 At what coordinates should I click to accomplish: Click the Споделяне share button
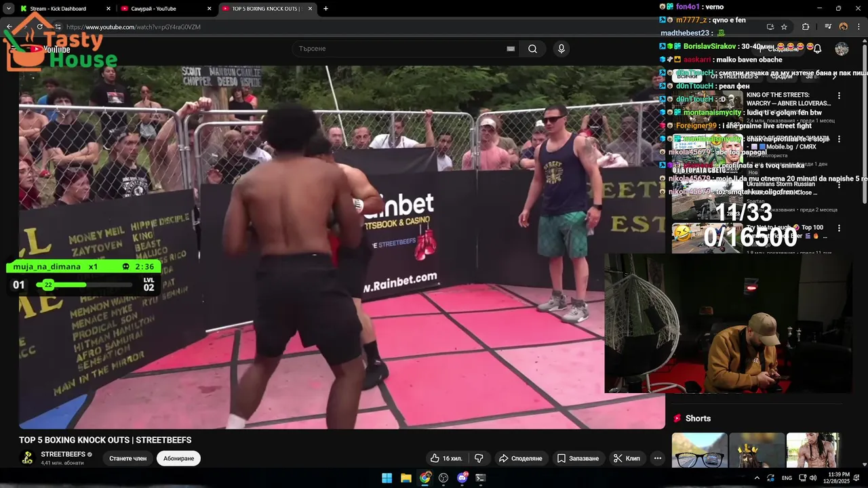[x=521, y=458]
